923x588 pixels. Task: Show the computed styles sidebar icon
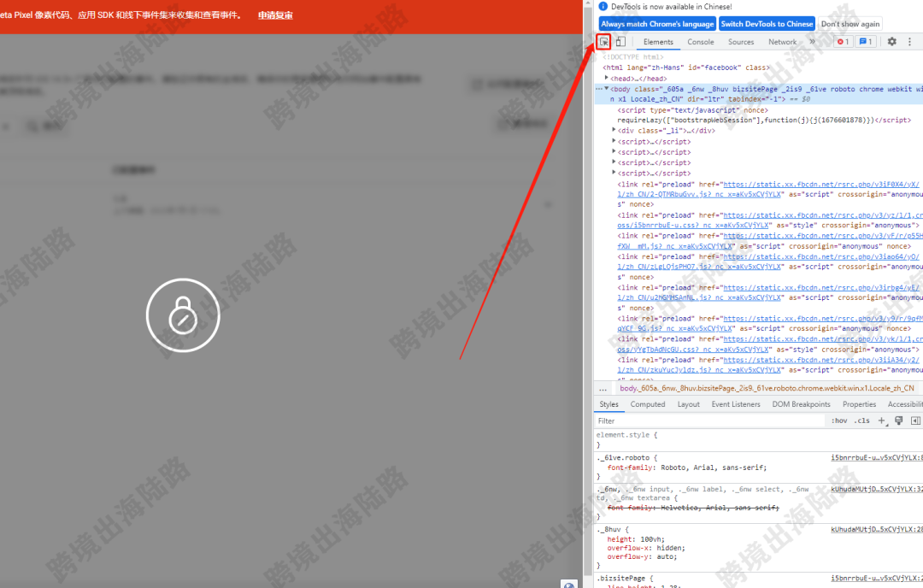pyautogui.click(x=915, y=420)
